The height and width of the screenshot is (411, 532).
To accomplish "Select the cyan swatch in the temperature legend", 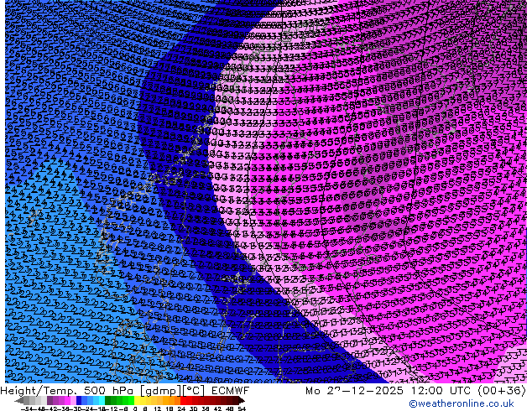I will click(x=102, y=400).
